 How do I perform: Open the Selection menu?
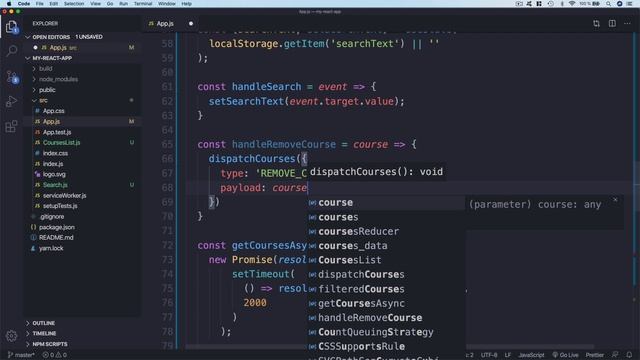[74, 4]
